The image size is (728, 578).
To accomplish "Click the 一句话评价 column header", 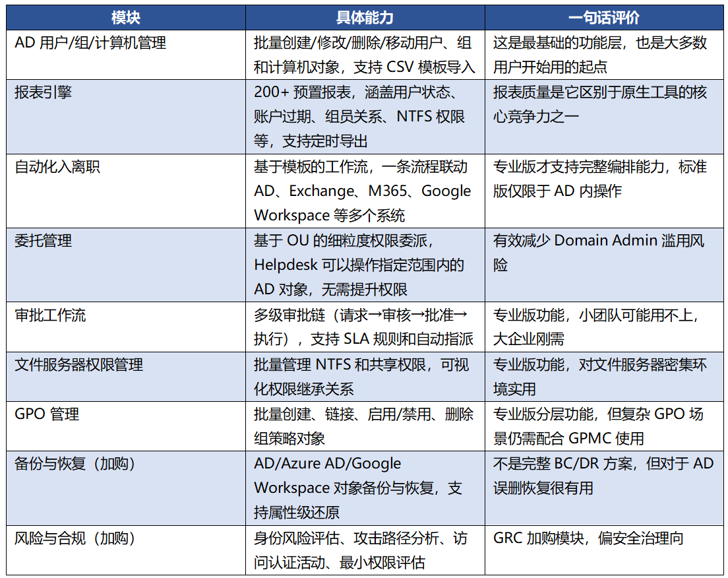I will click(604, 18).
